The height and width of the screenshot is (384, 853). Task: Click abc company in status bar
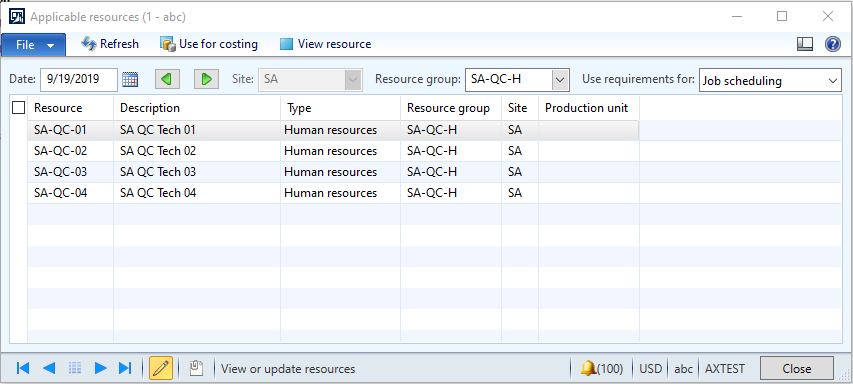[683, 369]
